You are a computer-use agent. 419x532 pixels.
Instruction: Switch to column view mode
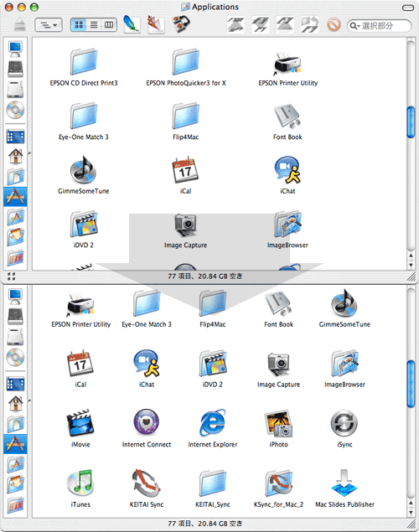(109, 25)
